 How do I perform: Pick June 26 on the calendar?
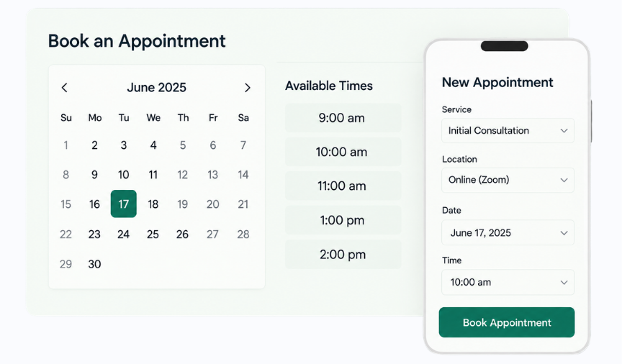point(182,234)
